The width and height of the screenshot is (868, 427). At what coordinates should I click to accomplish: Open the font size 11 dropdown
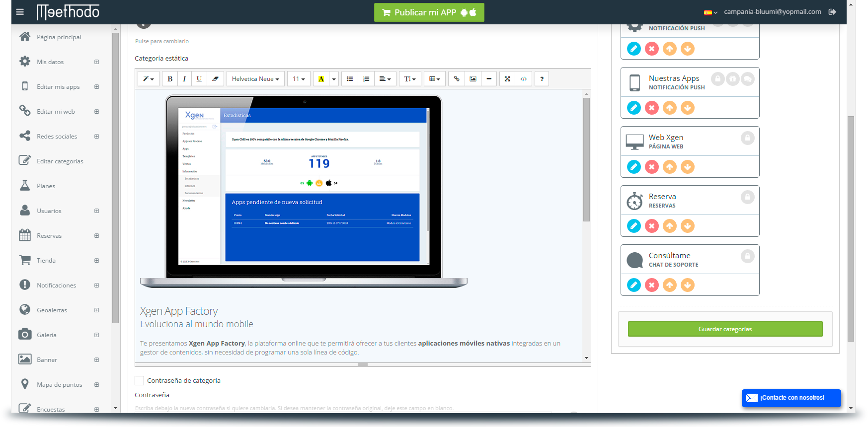(299, 79)
